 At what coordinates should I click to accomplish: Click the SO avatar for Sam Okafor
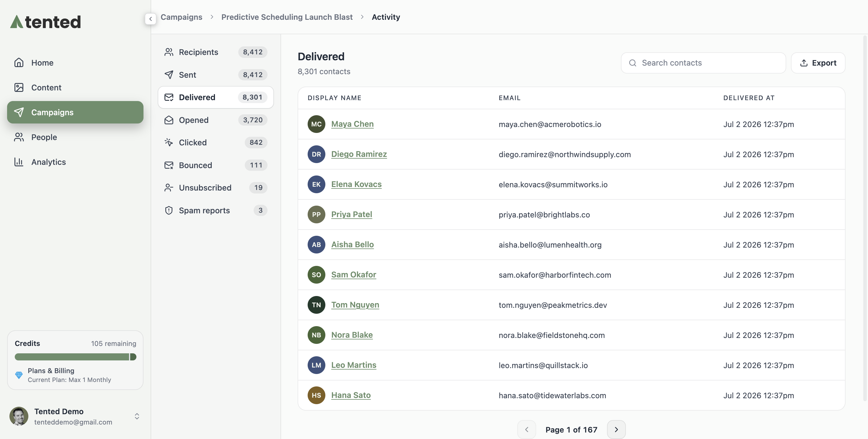(x=316, y=275)
